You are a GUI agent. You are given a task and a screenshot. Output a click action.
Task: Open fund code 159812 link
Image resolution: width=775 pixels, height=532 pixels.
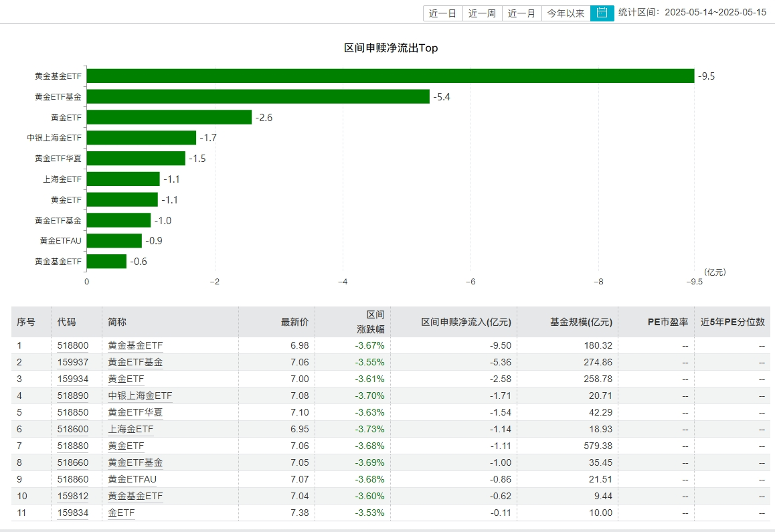(73, 496)
